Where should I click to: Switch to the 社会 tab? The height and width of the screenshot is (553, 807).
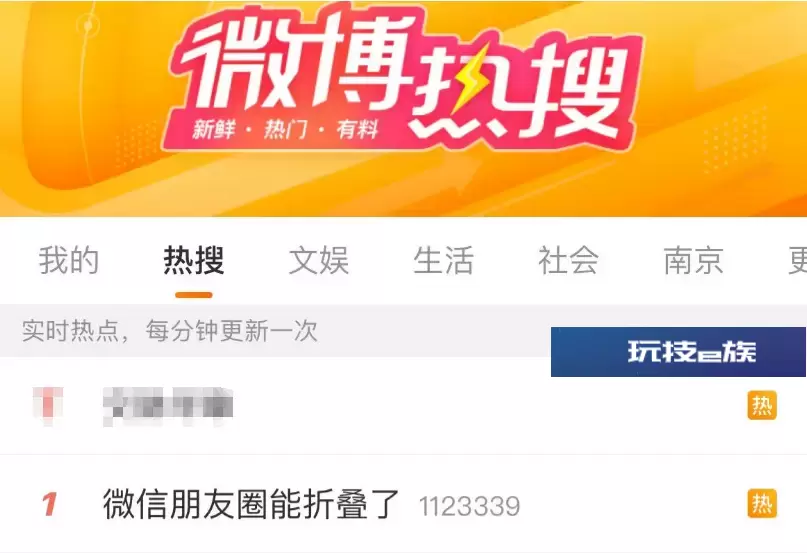point(568,261)
